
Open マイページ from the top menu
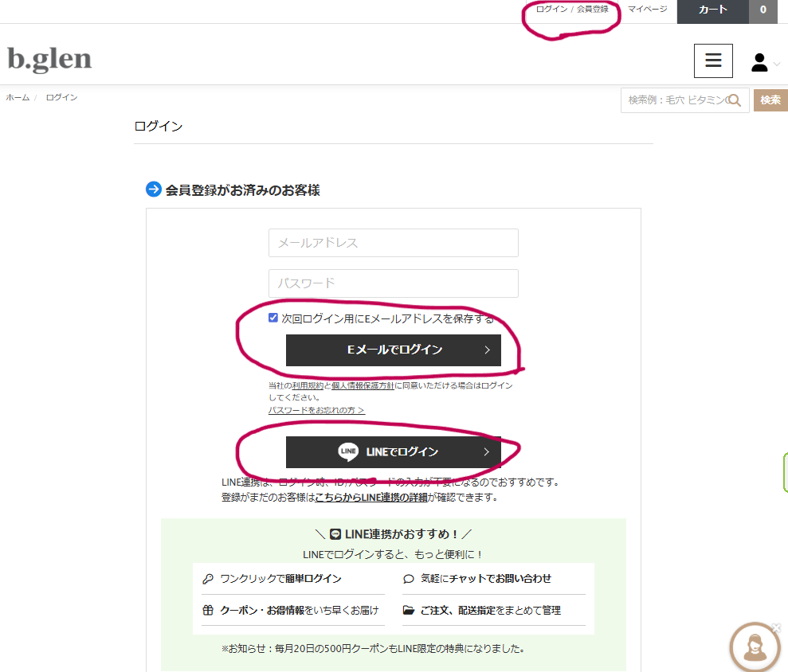point(647,10)
